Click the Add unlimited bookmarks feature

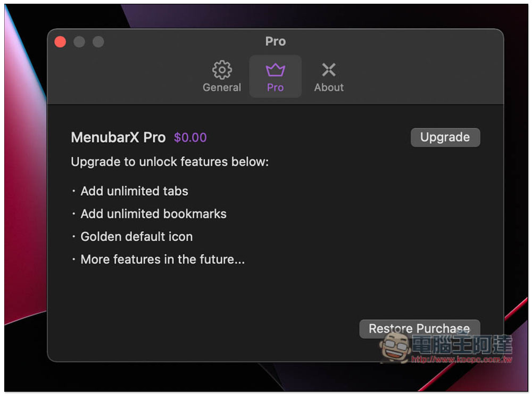[153, 214]
